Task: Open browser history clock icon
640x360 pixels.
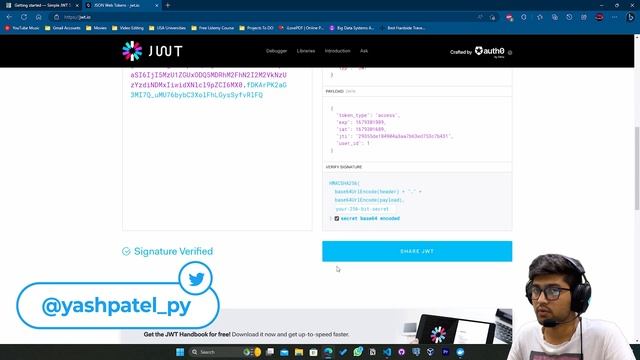Action: [x=569, y=17]
